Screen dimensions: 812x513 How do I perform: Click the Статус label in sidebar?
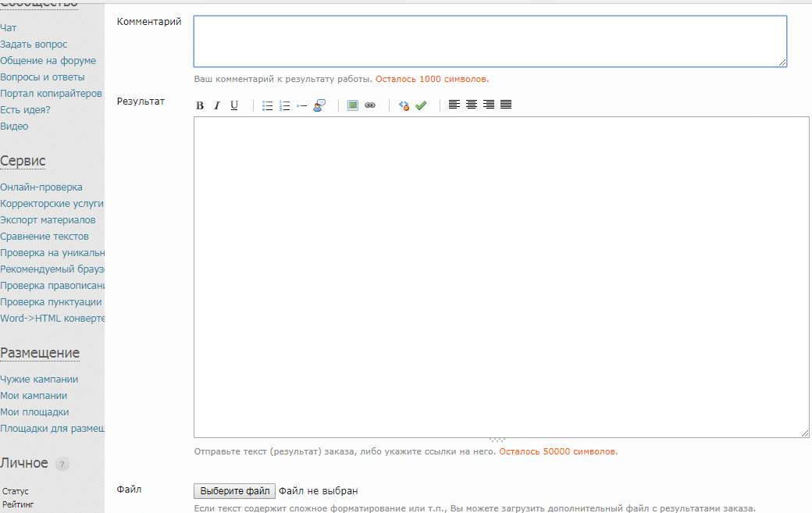click(15, 491)
